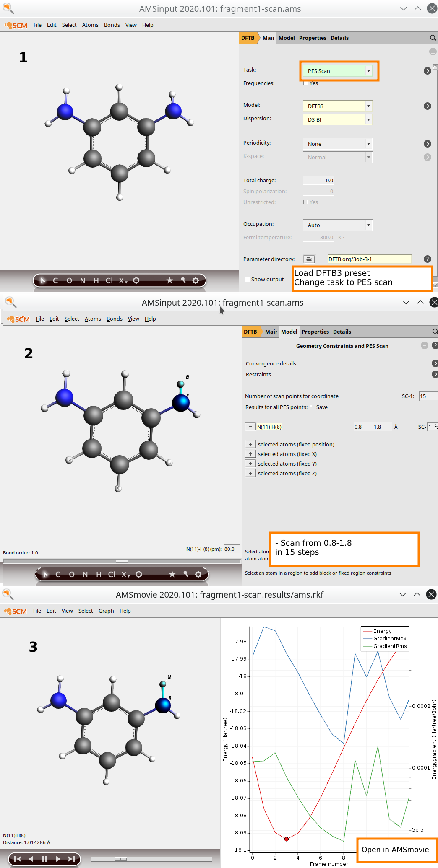Jump to first frame in AMSmovie

coord(17,859)
